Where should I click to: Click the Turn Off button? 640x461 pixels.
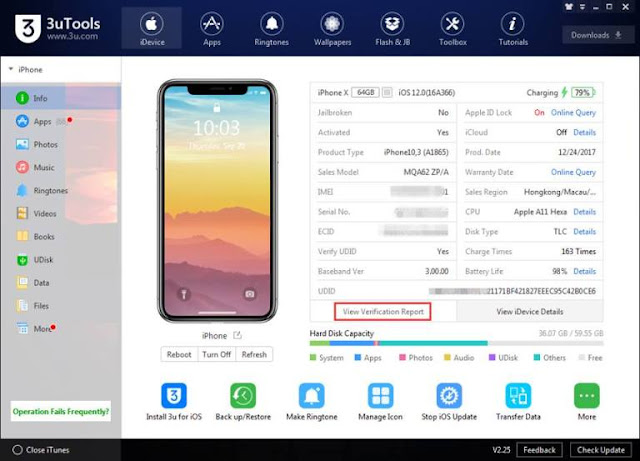pos(216,354)
